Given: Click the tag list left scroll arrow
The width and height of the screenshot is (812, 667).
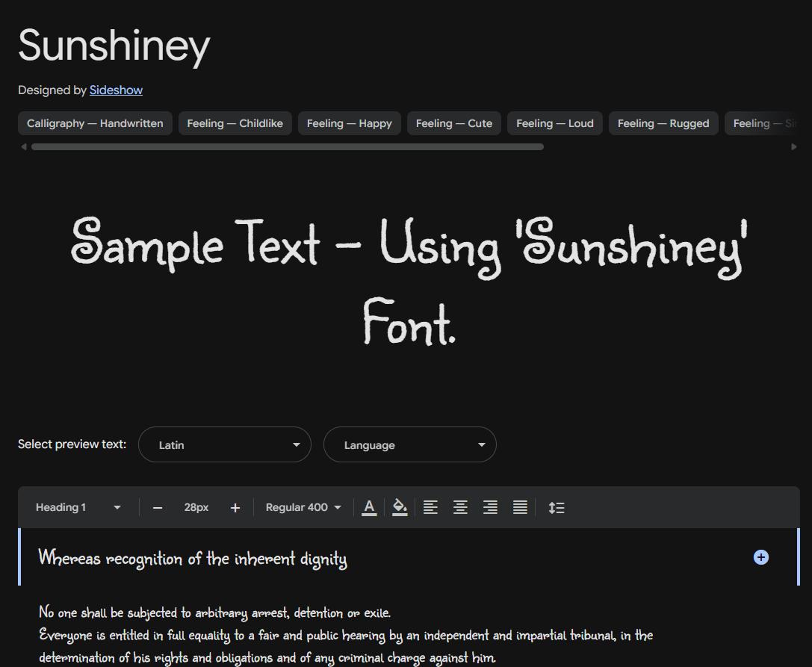Looking at the screenshot, I should coord(23,147).
